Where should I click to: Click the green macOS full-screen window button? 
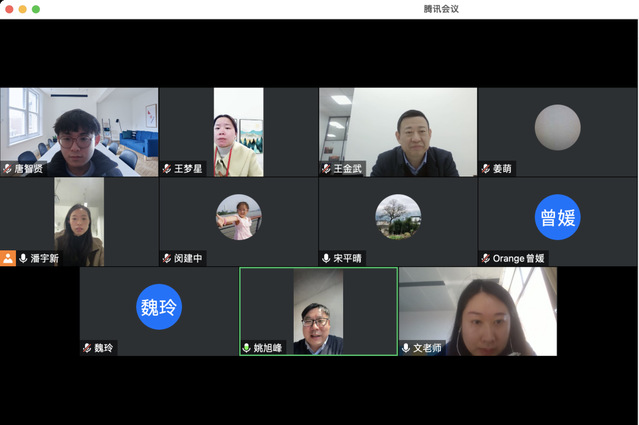point(36,9)
